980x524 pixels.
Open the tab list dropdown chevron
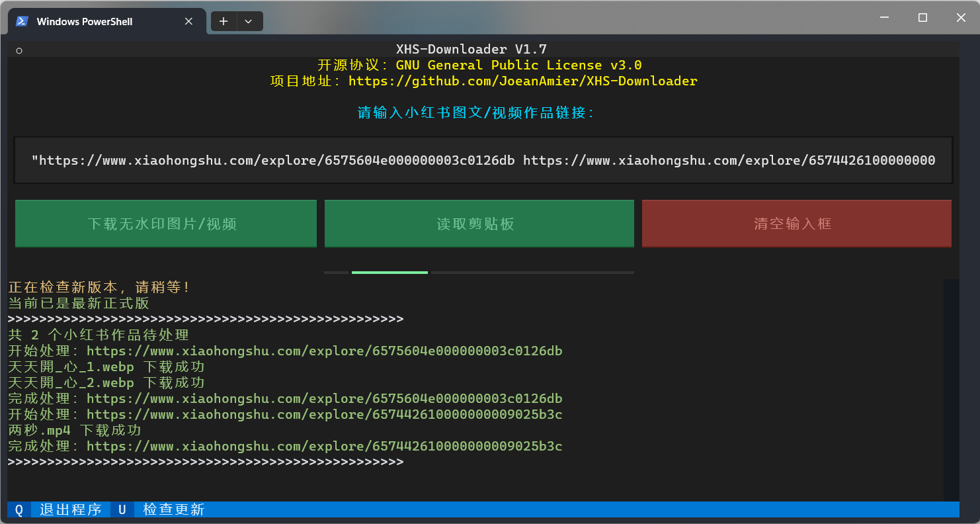pyautogui.click(x=249, y=21)
